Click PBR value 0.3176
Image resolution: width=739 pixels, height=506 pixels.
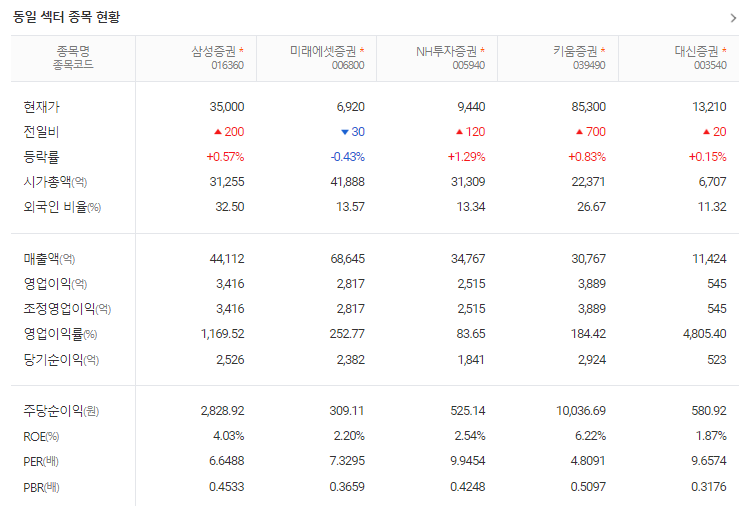click(x=709, y=487)
